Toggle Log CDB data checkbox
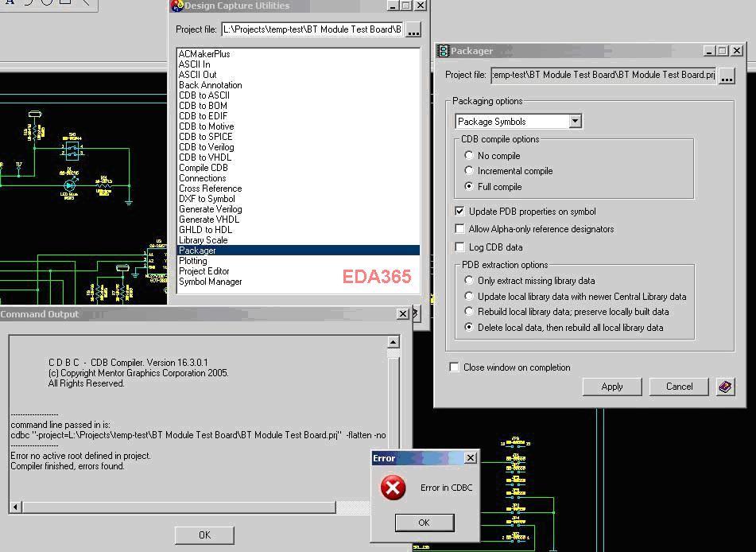Screen dimensions: 756x552 460,247
